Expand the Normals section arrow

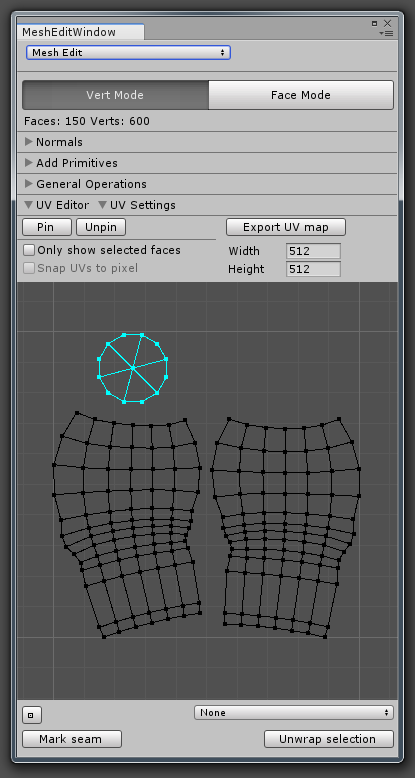click(x=29, y=142)
